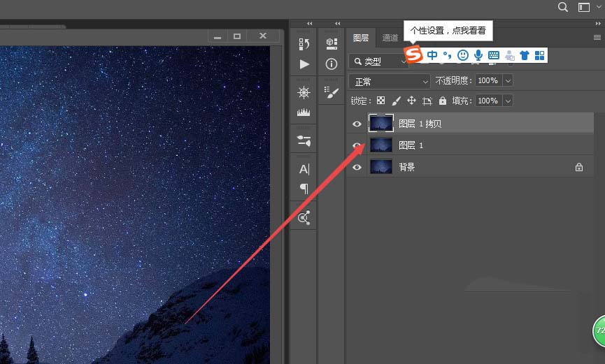Click the 不透明度 100% value field
This screenshot has width=605, height=364.
point(488,80)
